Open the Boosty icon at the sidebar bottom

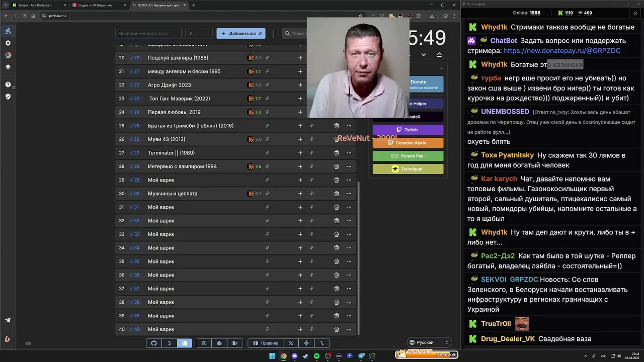click(8, 339)
